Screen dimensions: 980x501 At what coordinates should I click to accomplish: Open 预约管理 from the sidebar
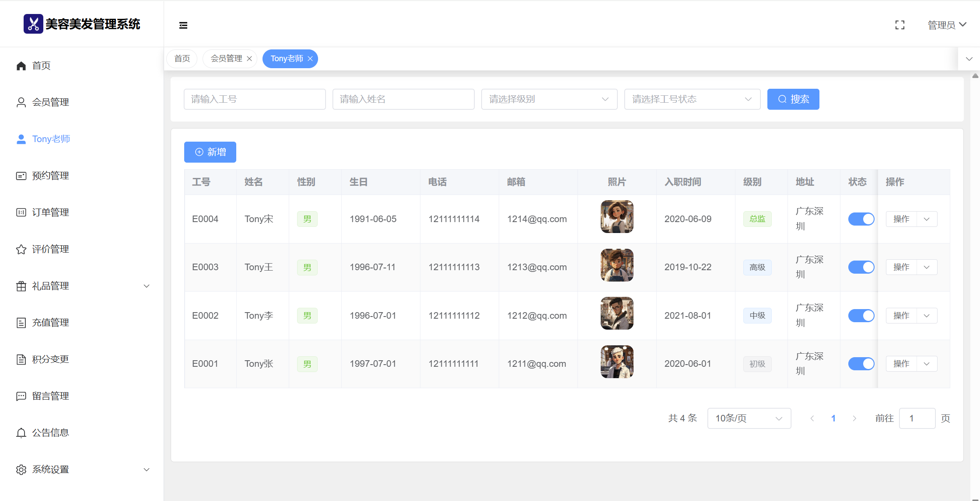pos(50,176)
